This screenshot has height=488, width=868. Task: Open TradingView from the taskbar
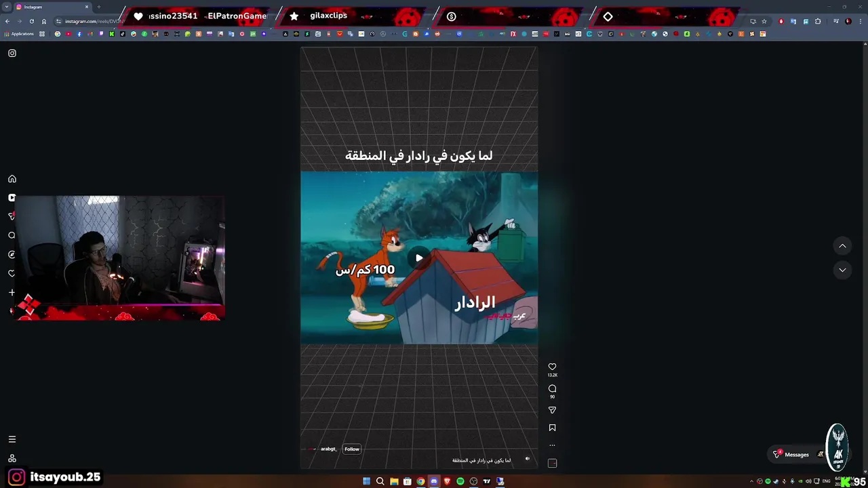(x=487, y=481)
